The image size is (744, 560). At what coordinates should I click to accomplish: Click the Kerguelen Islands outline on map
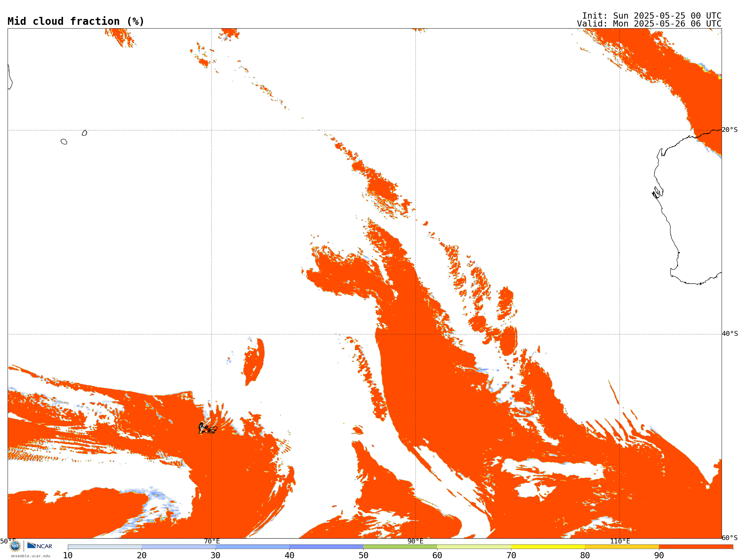tap(208, 428)
